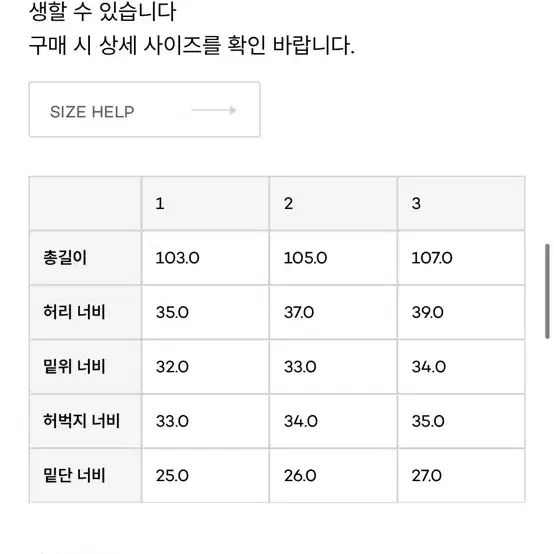Click the 32.0 rise width cell
The height and width of the screenshot is (554, 554).
pos(205,367)
